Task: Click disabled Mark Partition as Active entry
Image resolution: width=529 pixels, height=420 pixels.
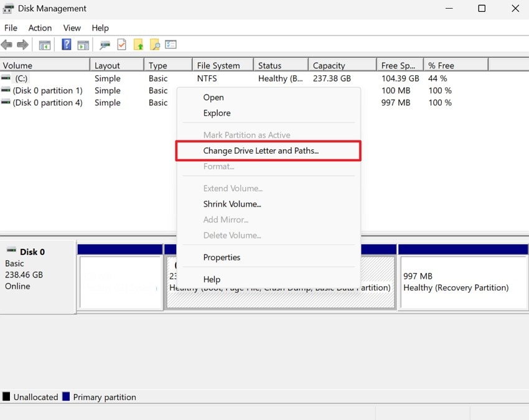Action: click(269, 135)
